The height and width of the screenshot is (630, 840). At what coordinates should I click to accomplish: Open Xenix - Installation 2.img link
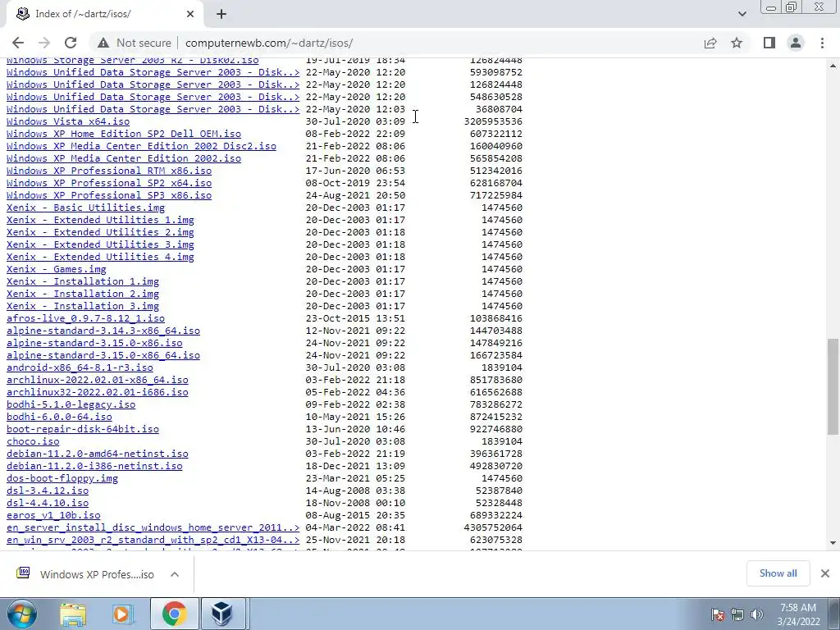[83, 294]
